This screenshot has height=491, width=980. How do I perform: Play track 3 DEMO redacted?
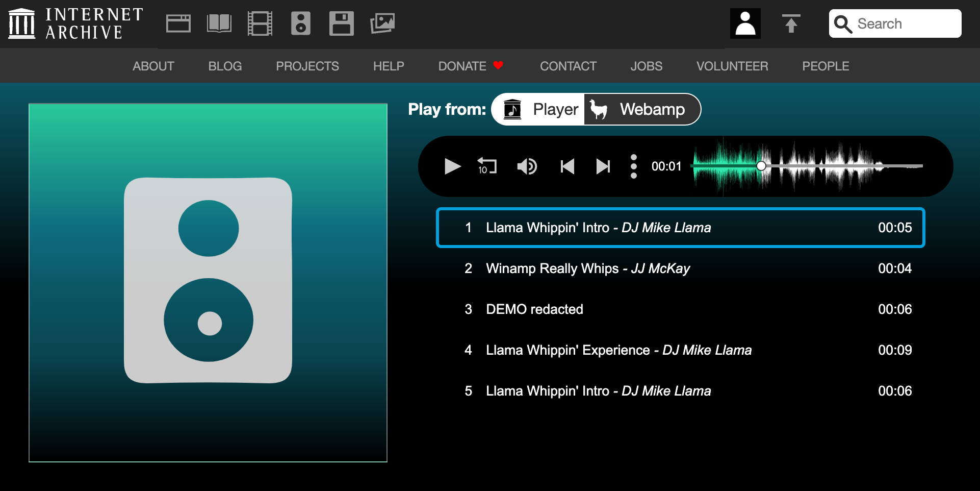[681, 309]
